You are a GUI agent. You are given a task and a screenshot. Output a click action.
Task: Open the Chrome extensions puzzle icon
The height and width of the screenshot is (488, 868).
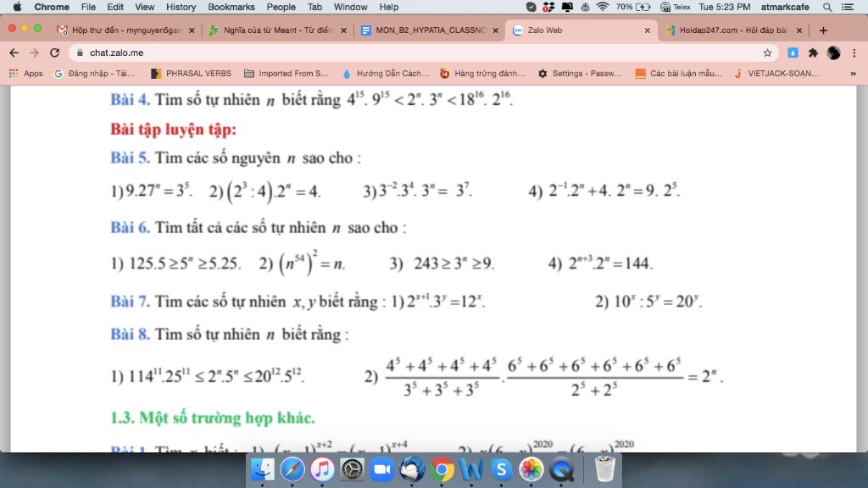(x=813, y=53)
